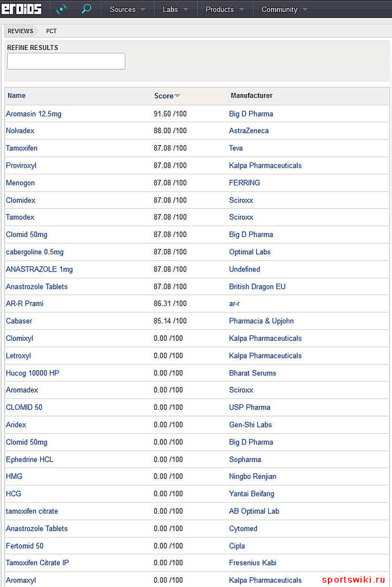Sort by the Manufacturer column header
This screenshot has width=392, height=587.
coord(252,96)
